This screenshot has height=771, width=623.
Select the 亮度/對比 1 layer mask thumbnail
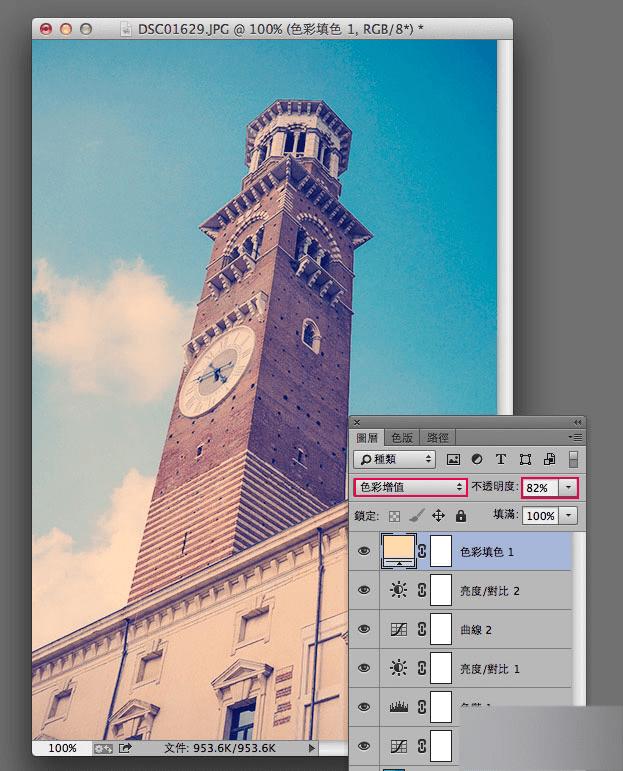click(x=441, y=668)
